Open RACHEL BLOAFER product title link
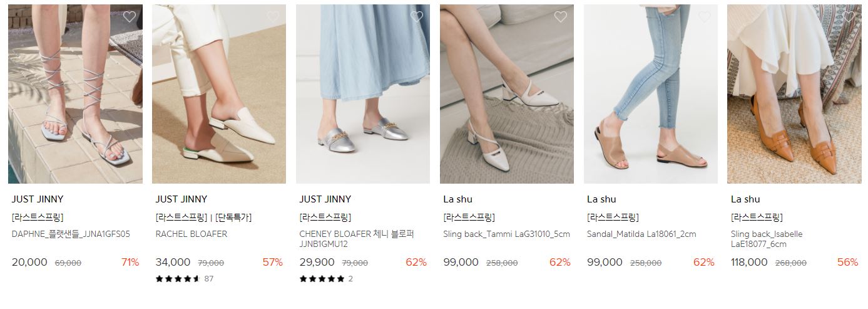This screenshot has height=309, width=868. [191, 234]
